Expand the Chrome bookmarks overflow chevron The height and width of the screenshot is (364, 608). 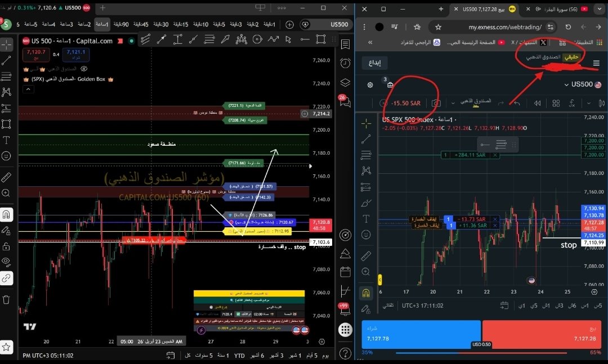tap(370, 42)
